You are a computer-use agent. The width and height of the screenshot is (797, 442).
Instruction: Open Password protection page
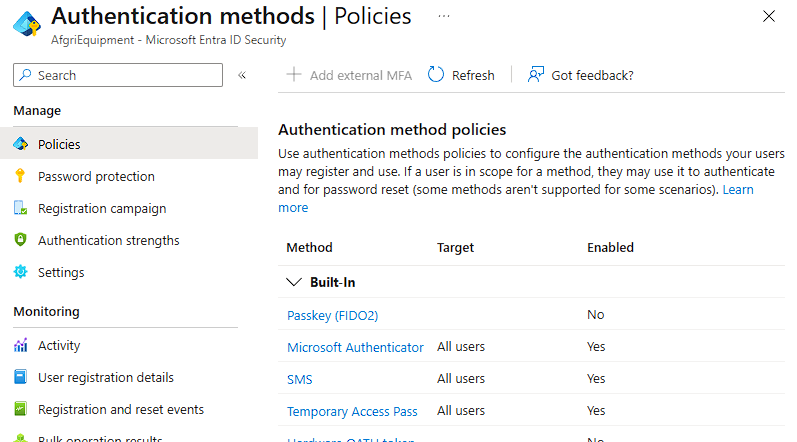click(x=96, y=177)
